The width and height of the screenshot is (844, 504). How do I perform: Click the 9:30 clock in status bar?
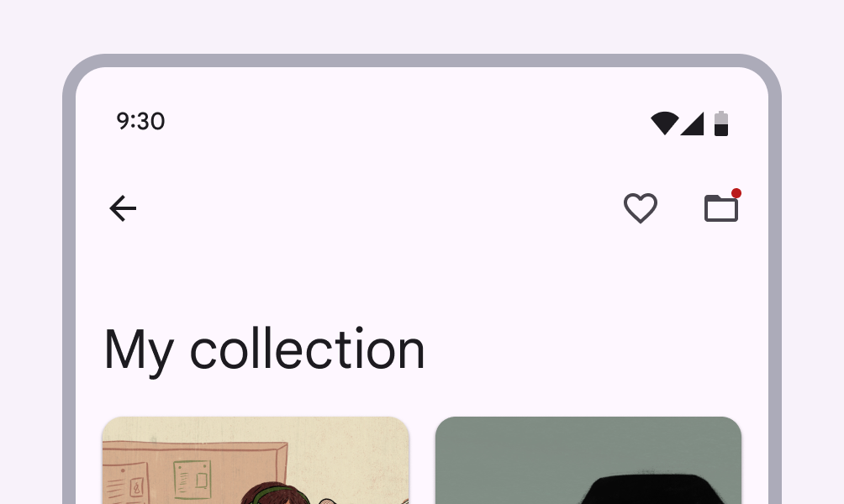click(x=140, y=121)
